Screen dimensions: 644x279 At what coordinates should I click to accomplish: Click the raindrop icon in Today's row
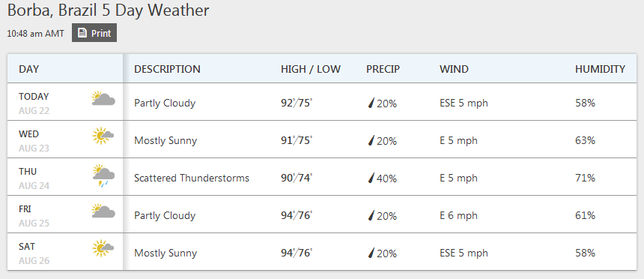[x=371, y=103]
